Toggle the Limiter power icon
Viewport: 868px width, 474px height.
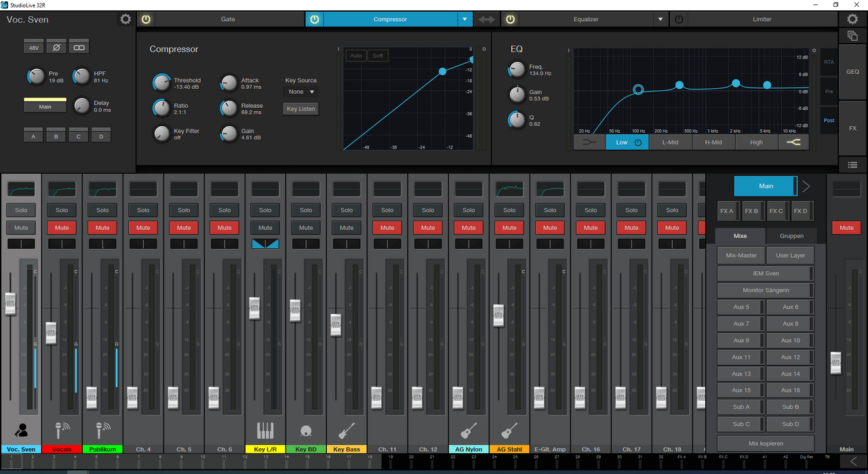click(678, 20)
